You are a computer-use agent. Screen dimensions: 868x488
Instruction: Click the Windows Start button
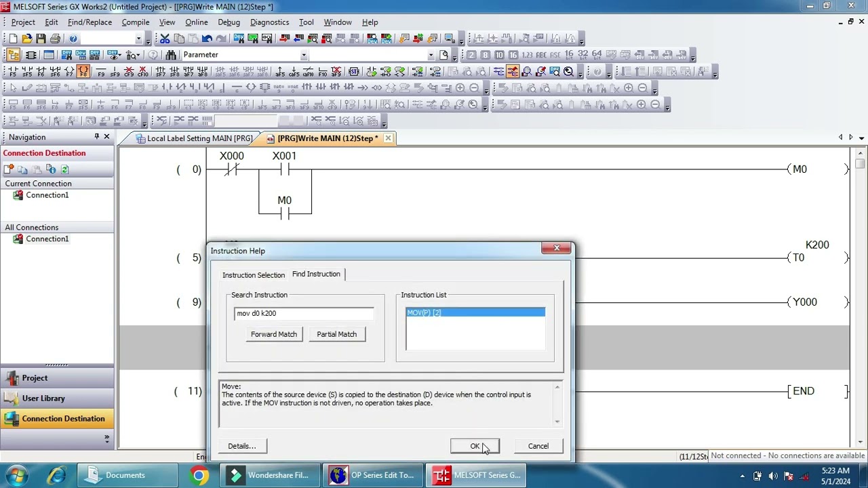[16, 475]
